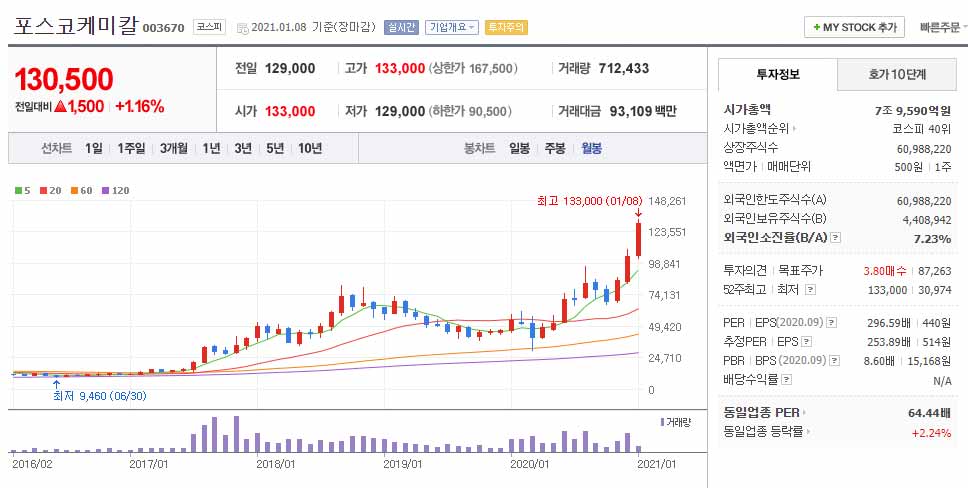This screenshot has height=488, width=968.
Task: Select the 5년 line chart period
Action: [275, 148]
